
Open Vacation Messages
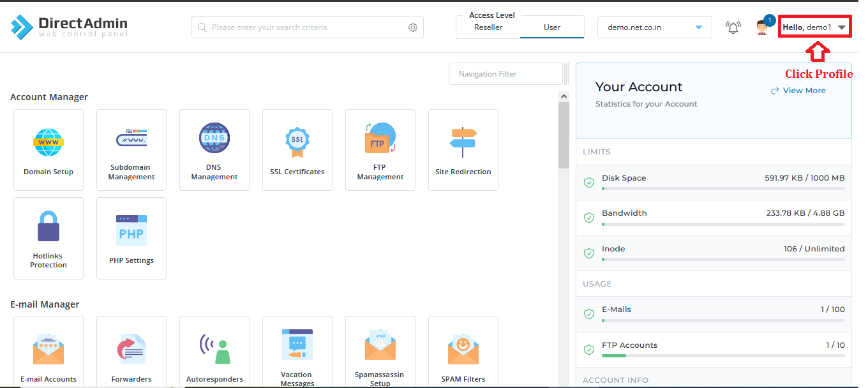[x=297, y=352]
